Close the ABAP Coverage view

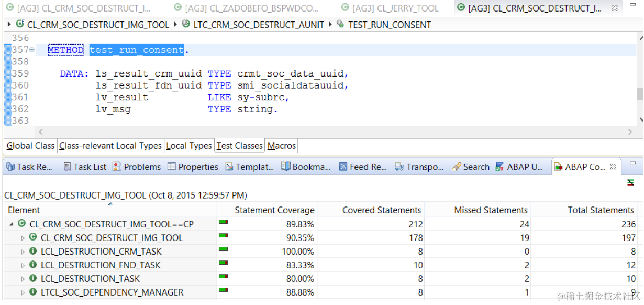(613, 167)
